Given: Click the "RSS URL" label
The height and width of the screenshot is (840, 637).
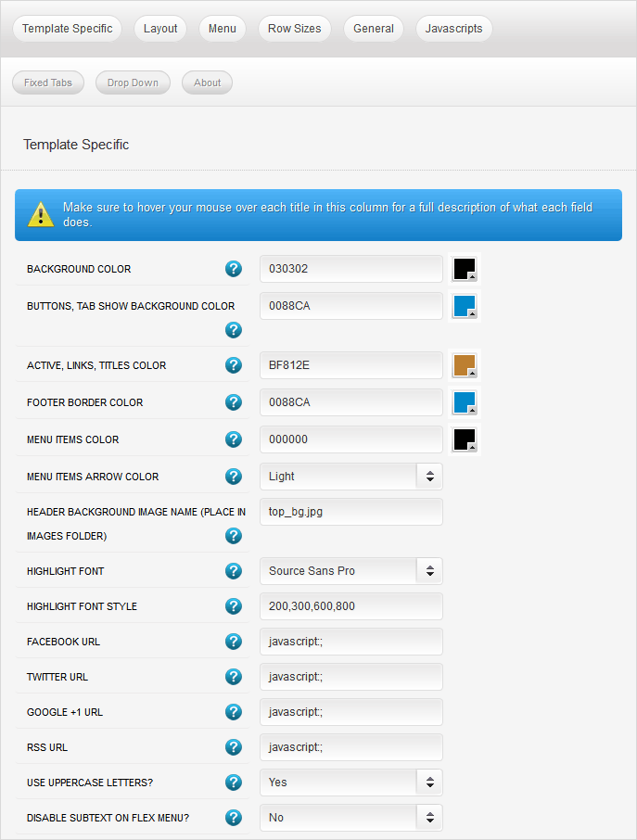Looking at the screenshot, I should pyautogui.click(x=47, y=747).
